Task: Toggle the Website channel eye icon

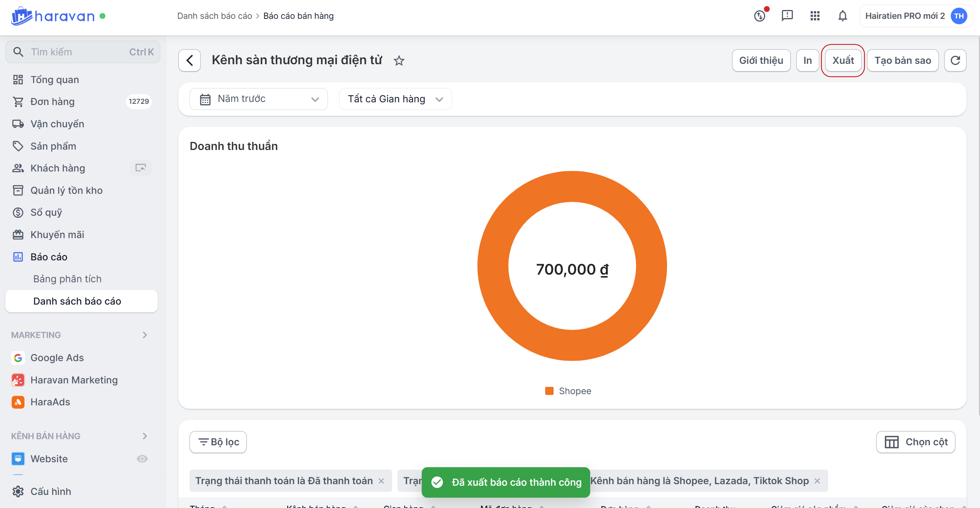Action: coord(142,459)
